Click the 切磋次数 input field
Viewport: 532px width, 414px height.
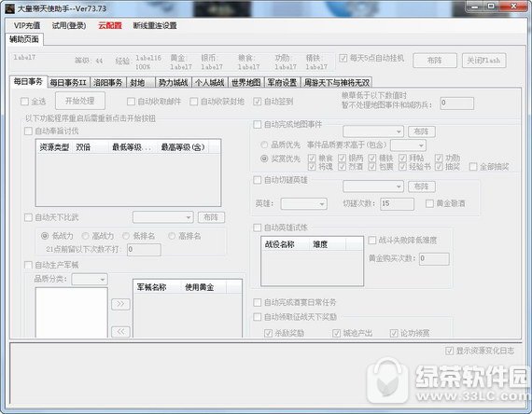(397, 204)
